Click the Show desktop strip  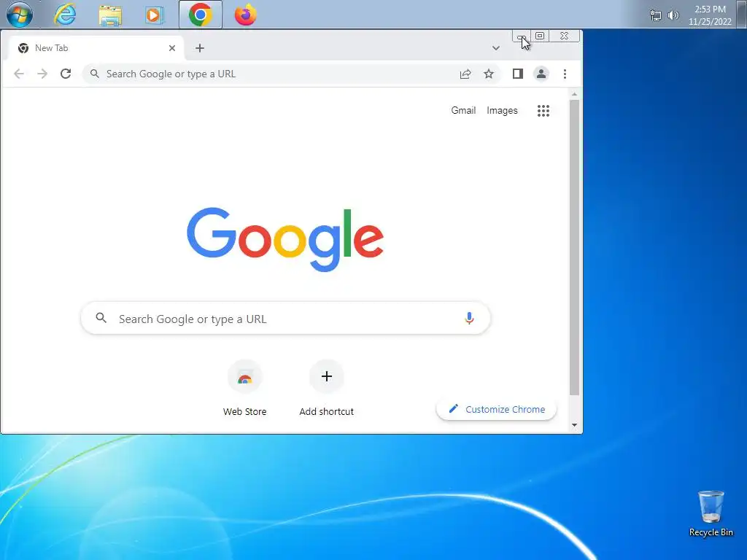(742, 15)
